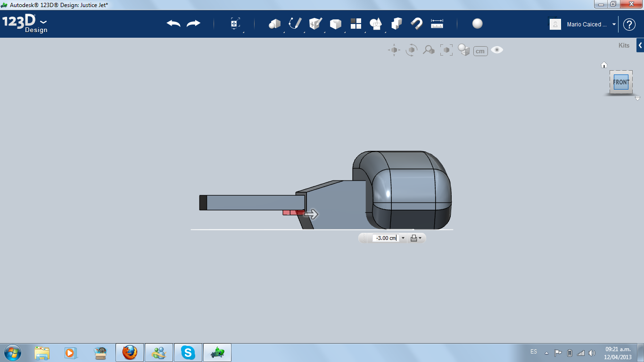This screenshot has width=644, height=362.
Task: Open the Primitives shapes tool
Action: [x=274, y=24]
